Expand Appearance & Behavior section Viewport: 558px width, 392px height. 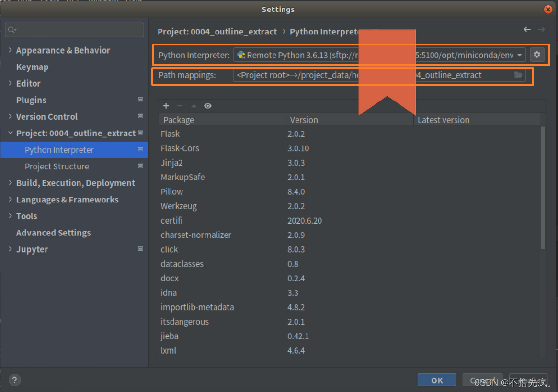(x=11, y=50)
